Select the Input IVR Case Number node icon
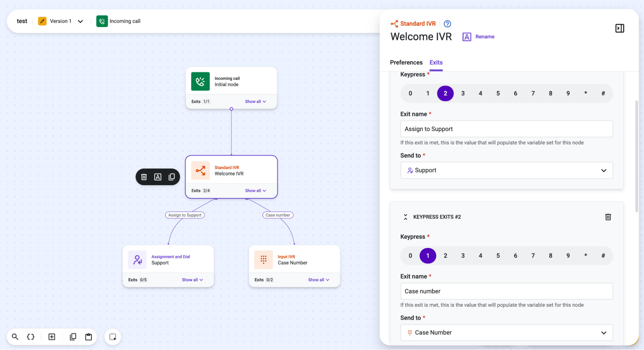The height and width of the screenshot is (350, 644). click(264, 260)
